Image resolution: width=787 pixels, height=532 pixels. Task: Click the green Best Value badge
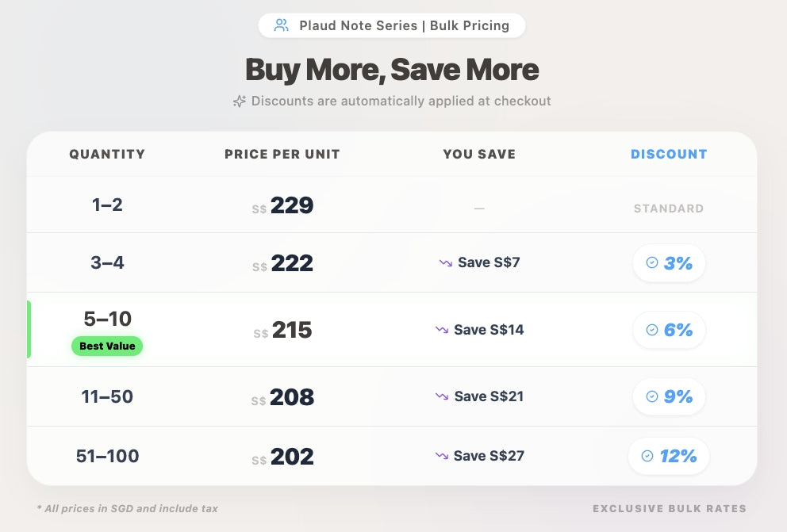[x=107, y=346]
